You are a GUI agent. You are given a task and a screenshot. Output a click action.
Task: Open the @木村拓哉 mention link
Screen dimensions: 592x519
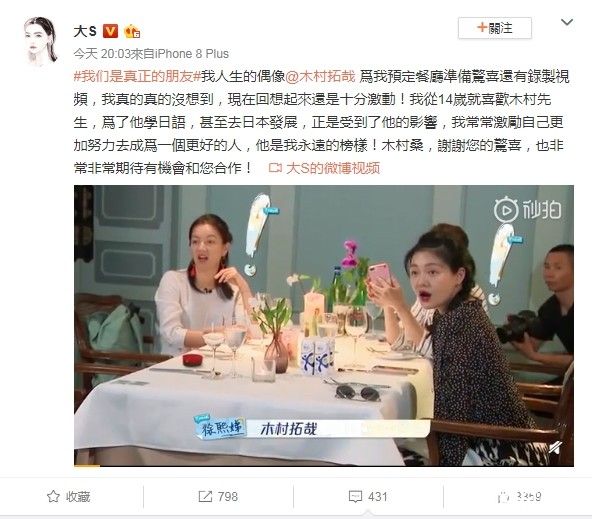[x=320, y=77]
